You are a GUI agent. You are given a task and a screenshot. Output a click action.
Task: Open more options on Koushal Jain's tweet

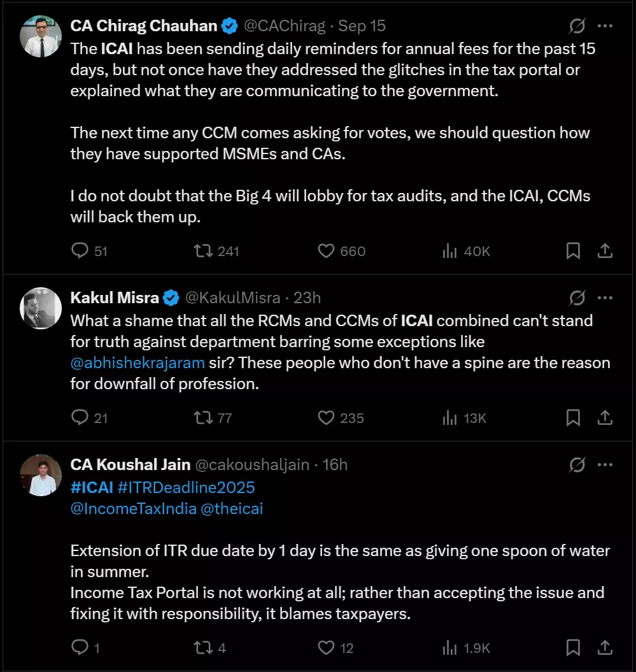click(x=605, y=465)
